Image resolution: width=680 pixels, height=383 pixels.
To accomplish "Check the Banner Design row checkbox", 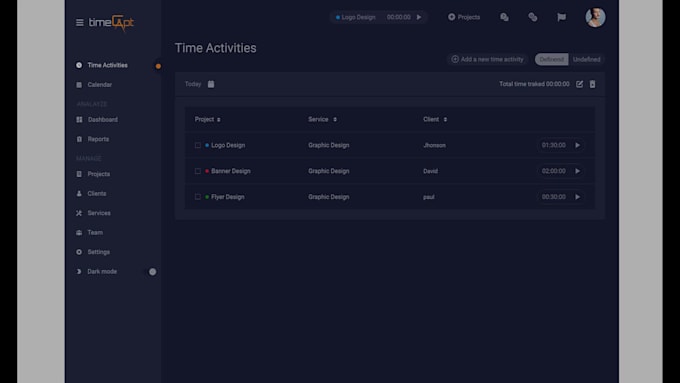I will point(198,171).
